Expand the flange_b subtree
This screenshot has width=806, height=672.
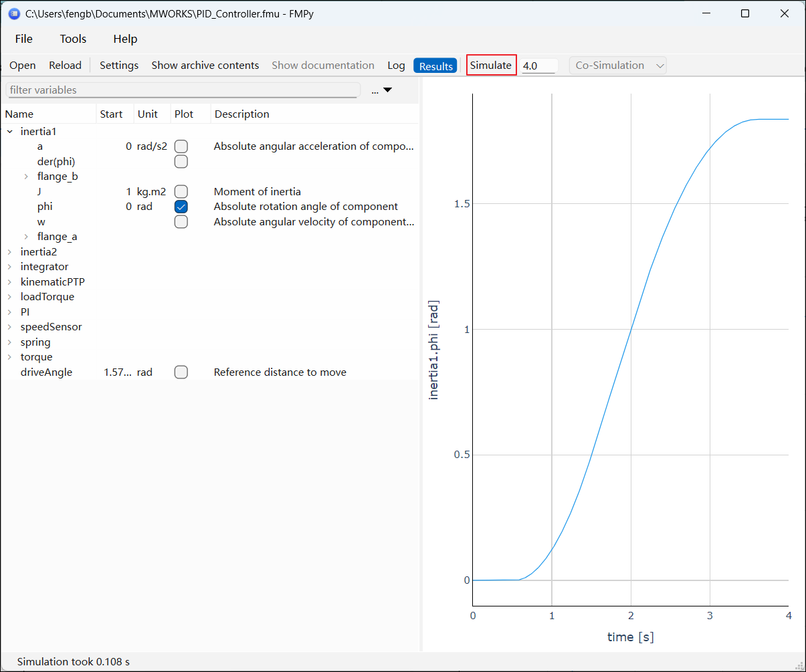coord(26,177)
